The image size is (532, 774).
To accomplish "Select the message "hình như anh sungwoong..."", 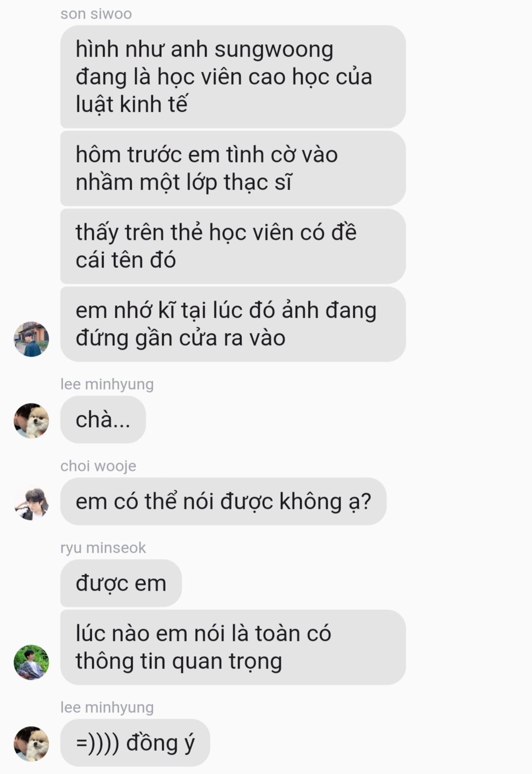I will (233, 77).
